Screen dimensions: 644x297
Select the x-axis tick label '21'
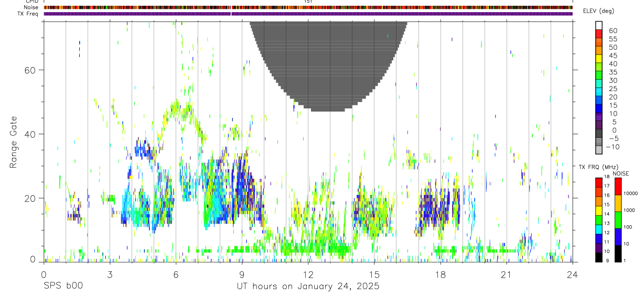coord(506,274)
